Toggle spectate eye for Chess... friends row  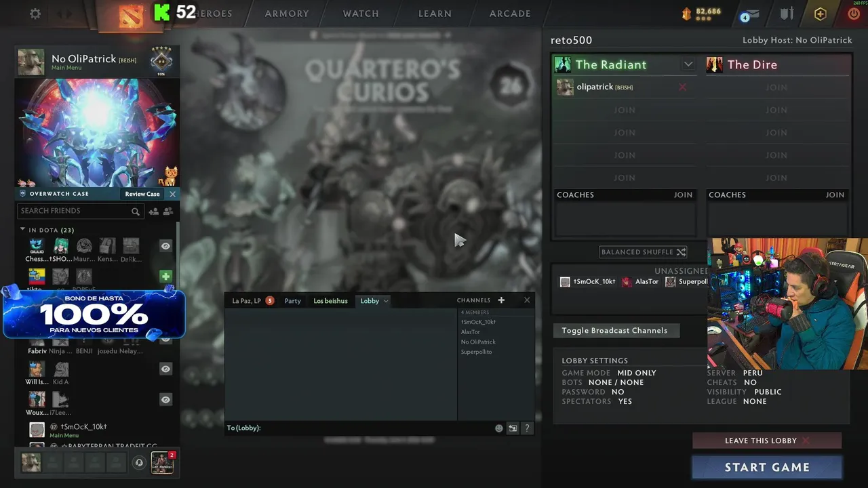tap(165, 246)
